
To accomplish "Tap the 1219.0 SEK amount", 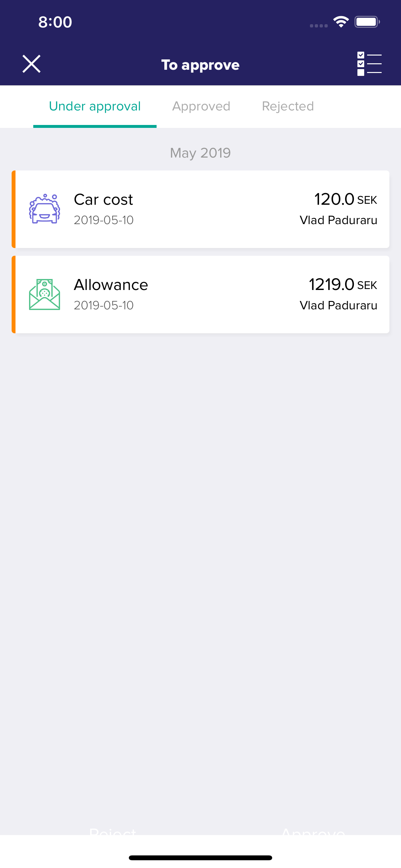I will [343, 284].
